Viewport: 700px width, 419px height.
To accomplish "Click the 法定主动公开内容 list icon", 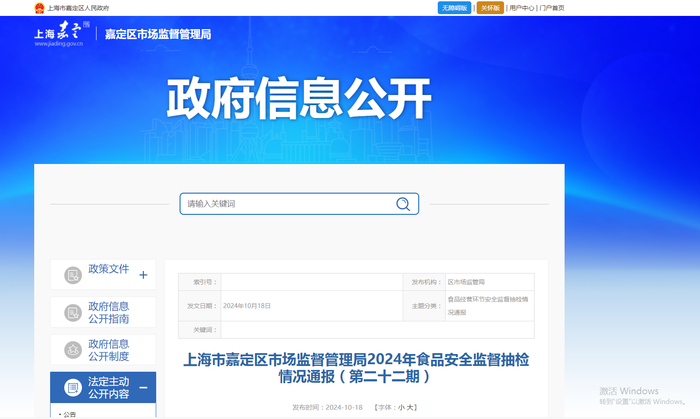I will [x=73, y=388].
